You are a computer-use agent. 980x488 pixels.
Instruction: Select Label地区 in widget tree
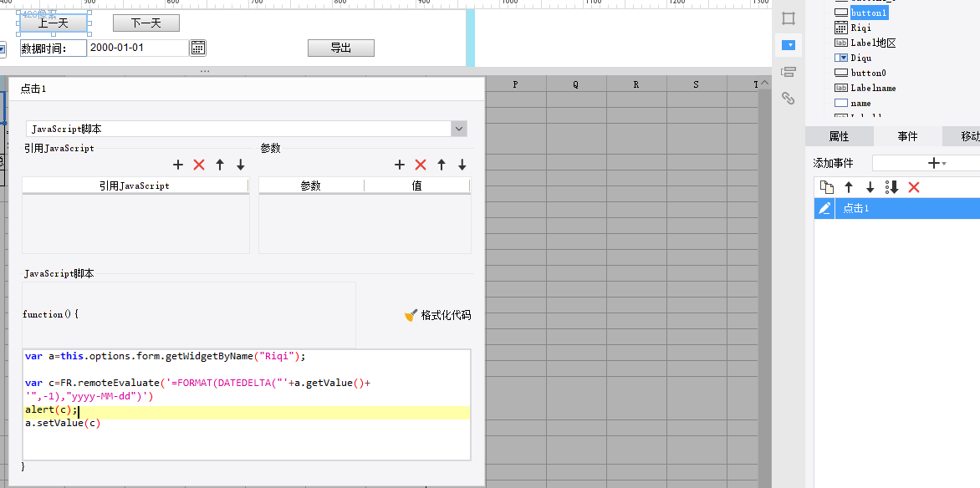click(873, 43)
